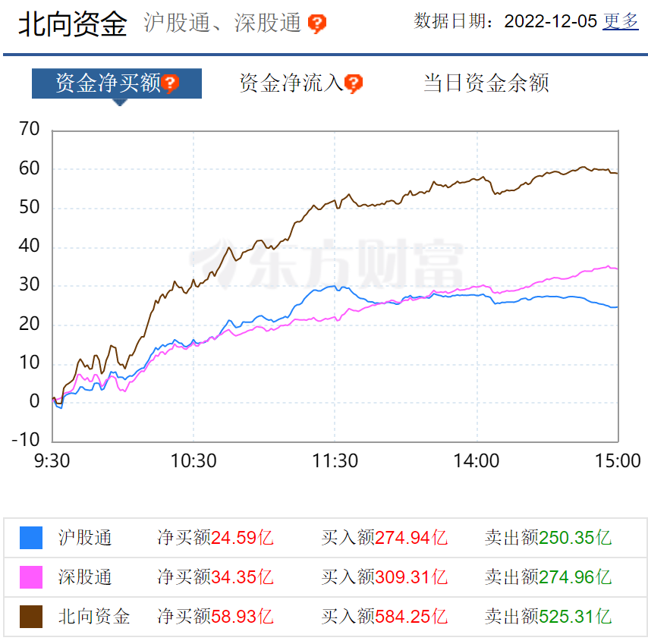648x644 pixels.
Task: Click the 14:00 time axis label
Action: [x=477, y=460]
